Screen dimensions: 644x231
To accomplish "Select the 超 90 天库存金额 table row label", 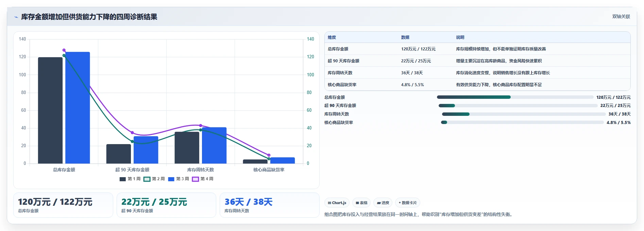I will coord(343,61).
